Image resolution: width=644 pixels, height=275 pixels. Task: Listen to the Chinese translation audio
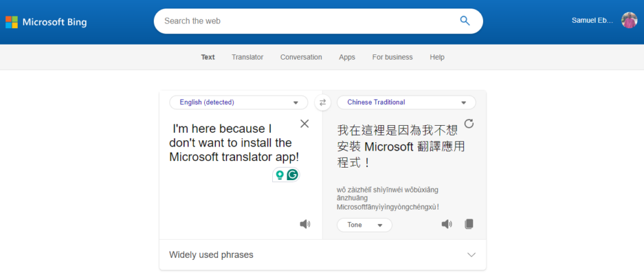(446, 225)
